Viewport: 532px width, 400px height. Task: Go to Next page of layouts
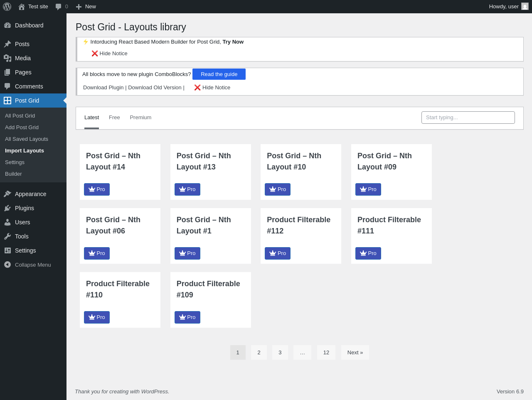point(355,353)
